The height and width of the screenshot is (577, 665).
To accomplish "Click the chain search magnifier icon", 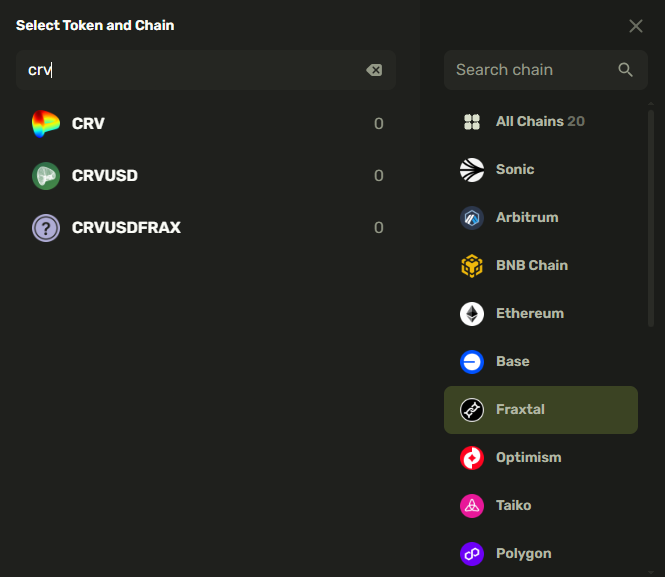I will click(x=626, y=70).
